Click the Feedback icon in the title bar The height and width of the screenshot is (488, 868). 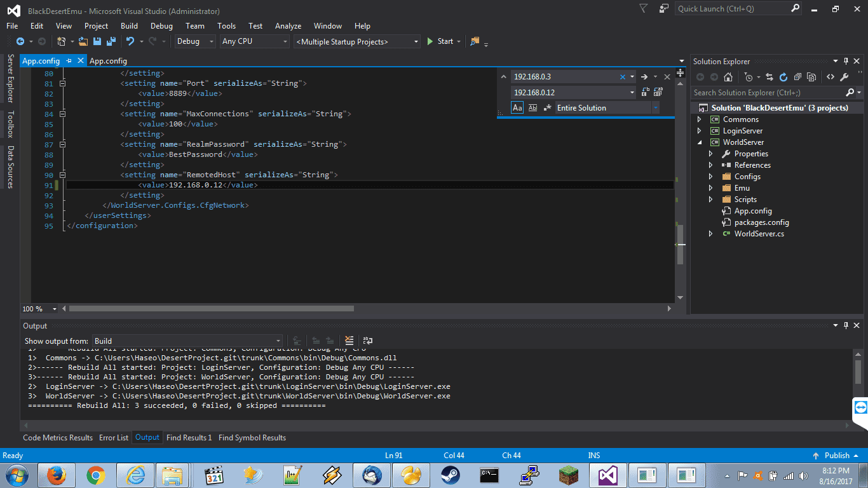tap(664, 9)
